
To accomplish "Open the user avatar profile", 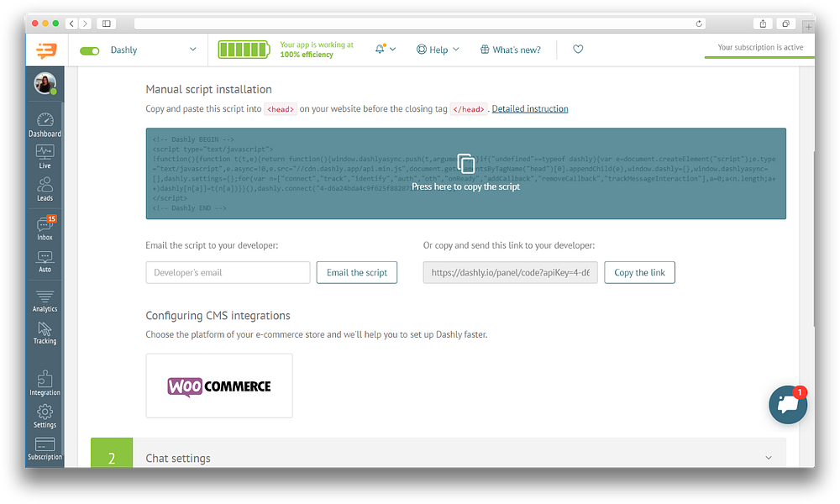I will (45, 83).
